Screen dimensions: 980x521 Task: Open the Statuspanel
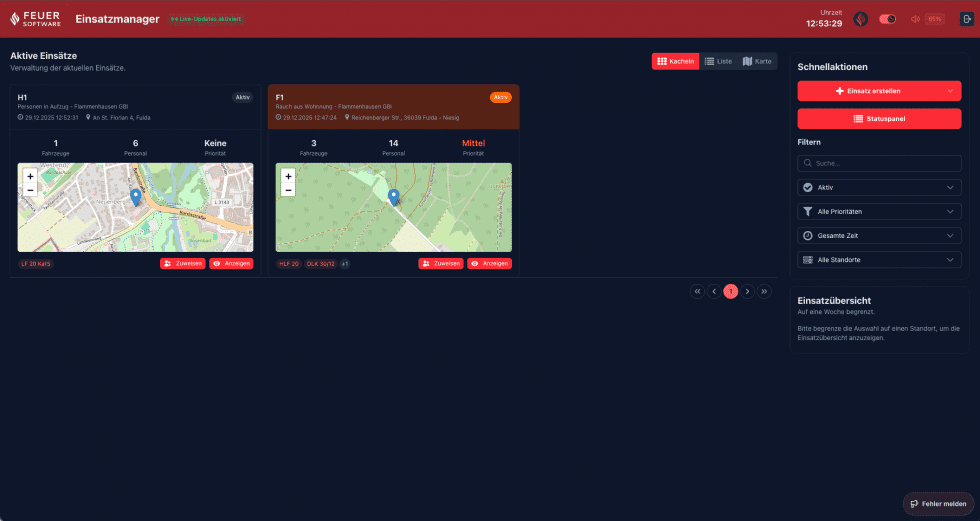pos(879,119)
